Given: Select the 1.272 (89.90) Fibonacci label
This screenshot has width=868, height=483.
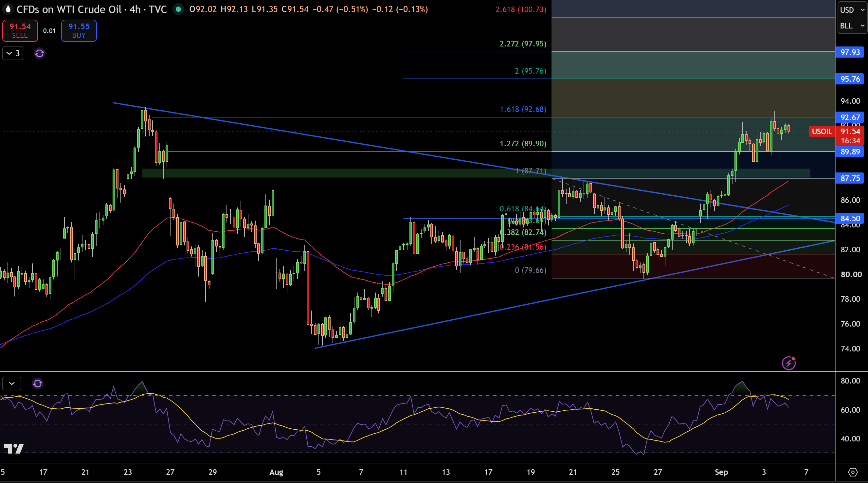Looking at the screenshot, I should pos(523,143).
